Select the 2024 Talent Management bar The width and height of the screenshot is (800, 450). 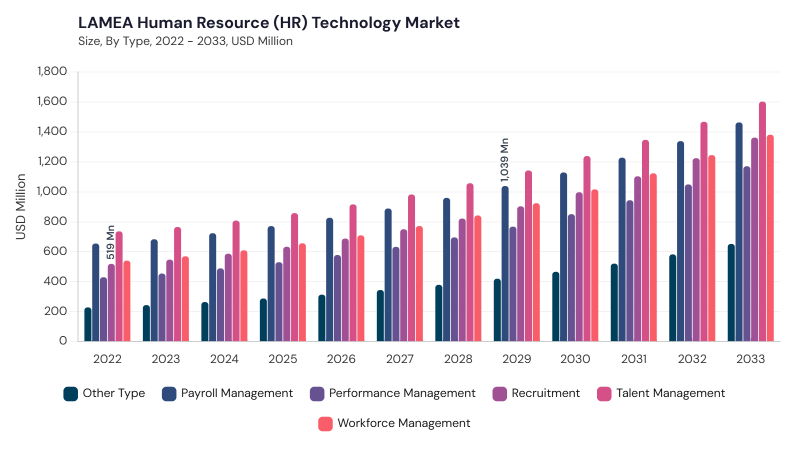point(236,281)
